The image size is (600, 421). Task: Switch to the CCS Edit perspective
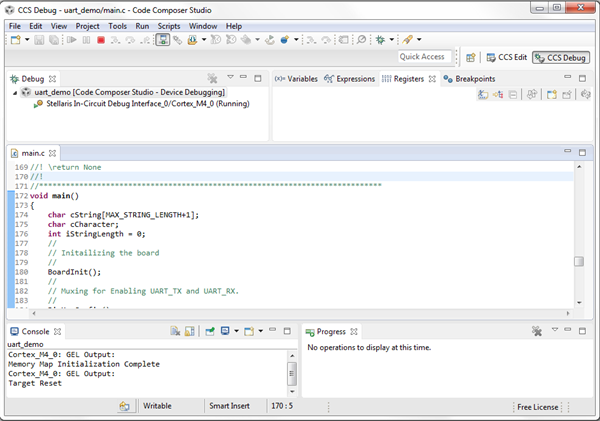[507, 58]
